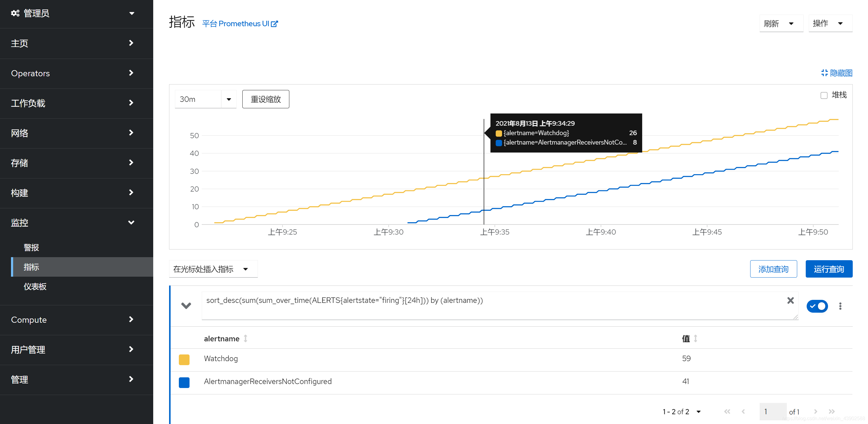
Task: Go to the last page of results
Action: click(832, 411)
